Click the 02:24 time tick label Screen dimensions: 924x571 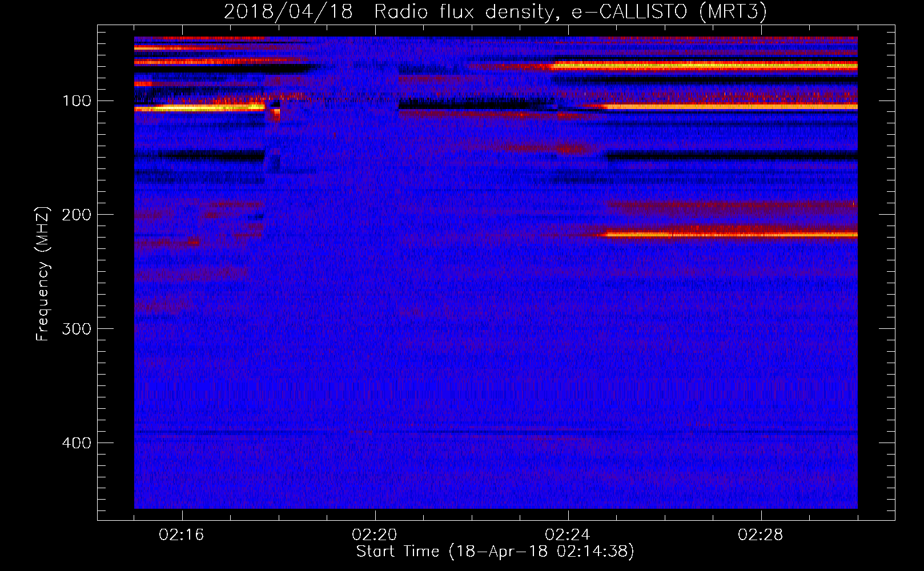[x=568, y=535]
